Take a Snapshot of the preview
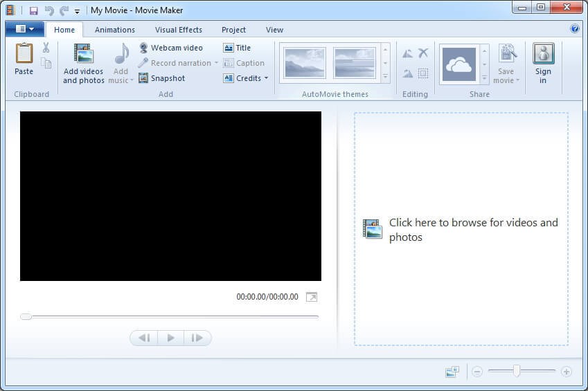The width and height of the screenshot is (588, 391). [161, 78]
